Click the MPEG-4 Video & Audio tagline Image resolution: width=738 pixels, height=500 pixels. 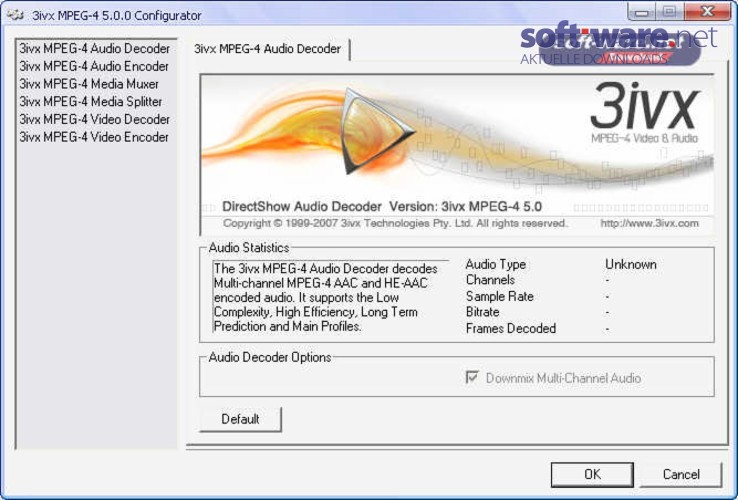tap(644, 138)
